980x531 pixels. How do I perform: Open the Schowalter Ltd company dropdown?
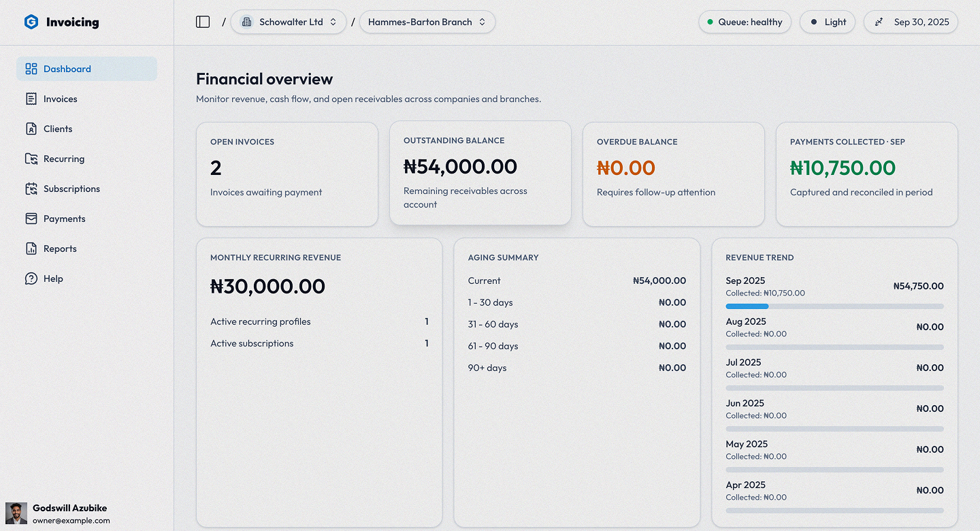click(289, 21)
